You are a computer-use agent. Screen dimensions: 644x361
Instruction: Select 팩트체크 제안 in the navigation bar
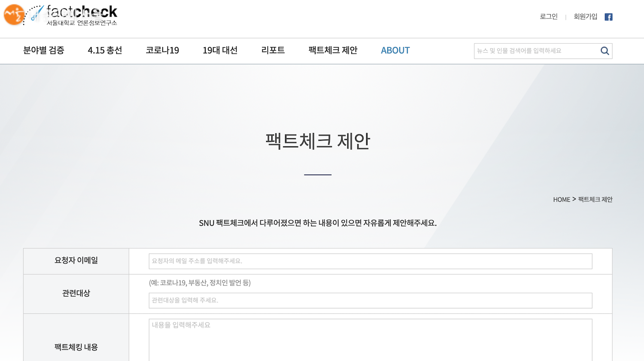pyautogui.click(x=333, y=51)
